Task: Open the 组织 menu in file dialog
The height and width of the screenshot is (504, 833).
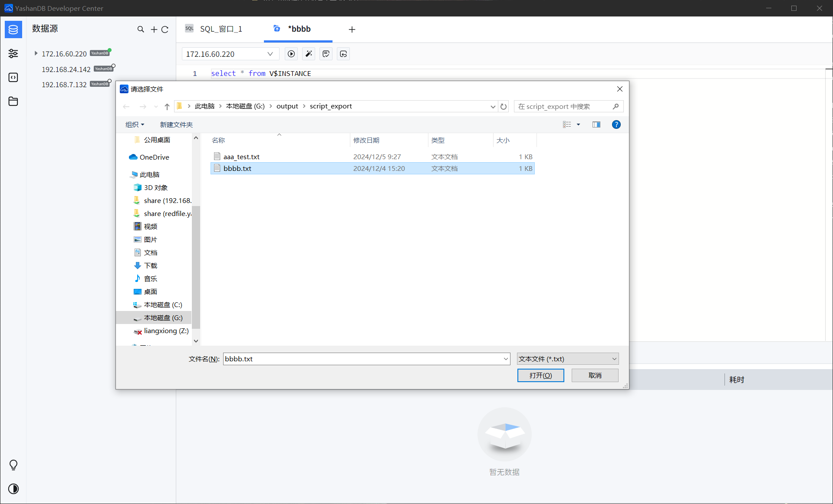Action: click(x=134, y=124)
